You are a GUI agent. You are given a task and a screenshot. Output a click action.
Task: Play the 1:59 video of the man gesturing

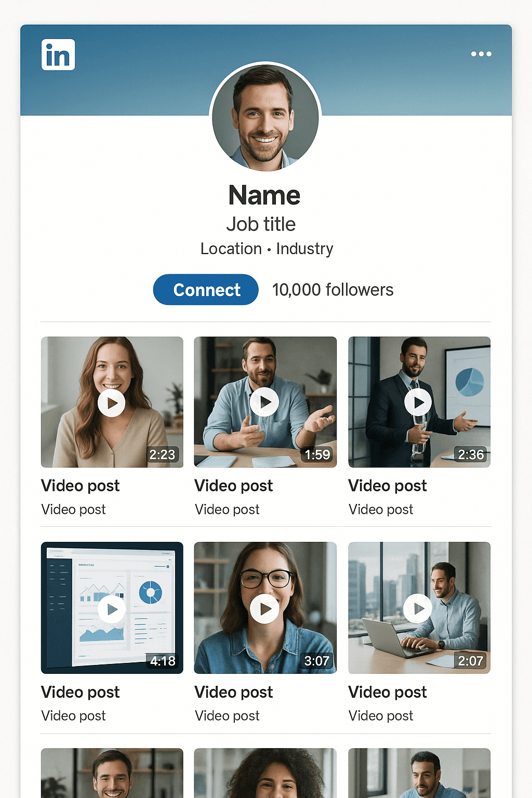(x=265, y=402)
